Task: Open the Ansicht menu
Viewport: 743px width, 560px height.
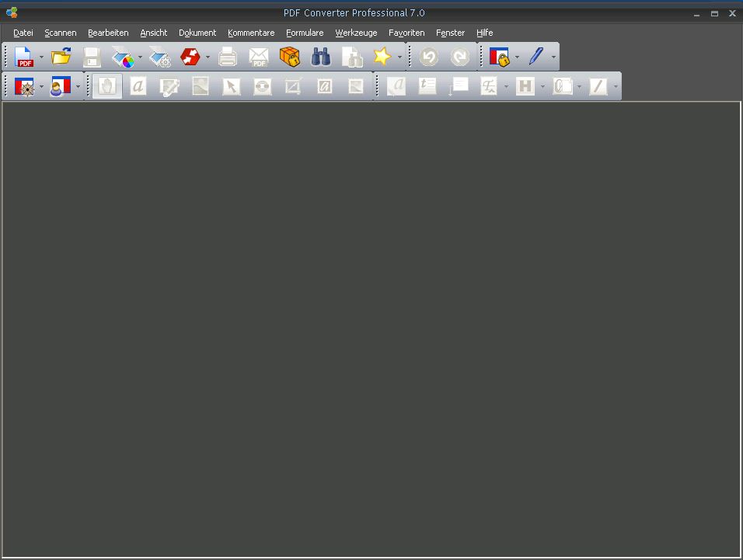Action: pos(154,33)
